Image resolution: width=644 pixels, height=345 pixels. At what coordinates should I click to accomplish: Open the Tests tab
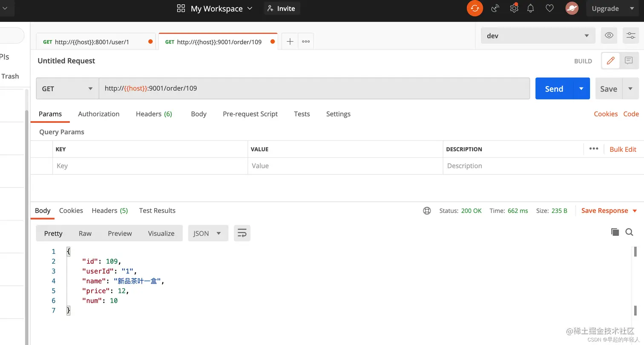click(x=302, y=114)
